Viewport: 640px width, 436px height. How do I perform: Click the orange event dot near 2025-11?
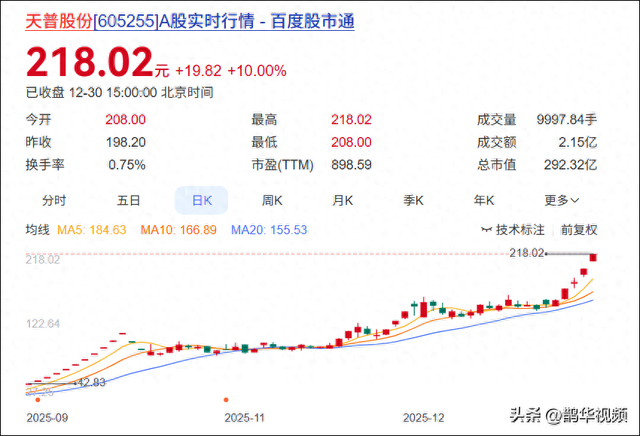pyautogui.click(x=226, y=400)
